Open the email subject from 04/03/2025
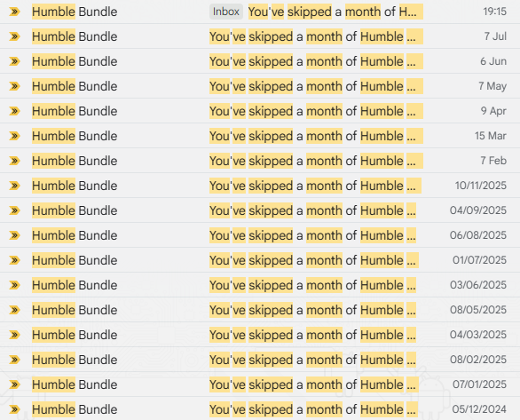520x420 pixels. point(312,335)
